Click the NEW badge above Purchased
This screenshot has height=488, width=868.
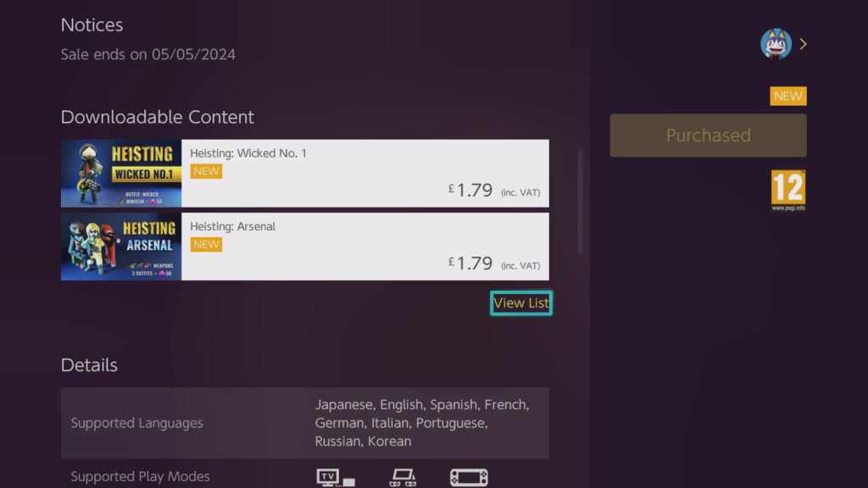[787, 96]
